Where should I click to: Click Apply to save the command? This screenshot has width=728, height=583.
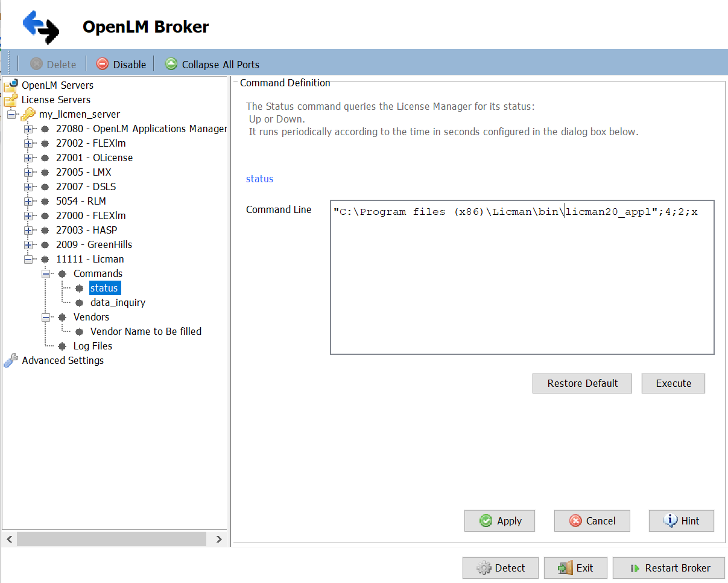499,521
